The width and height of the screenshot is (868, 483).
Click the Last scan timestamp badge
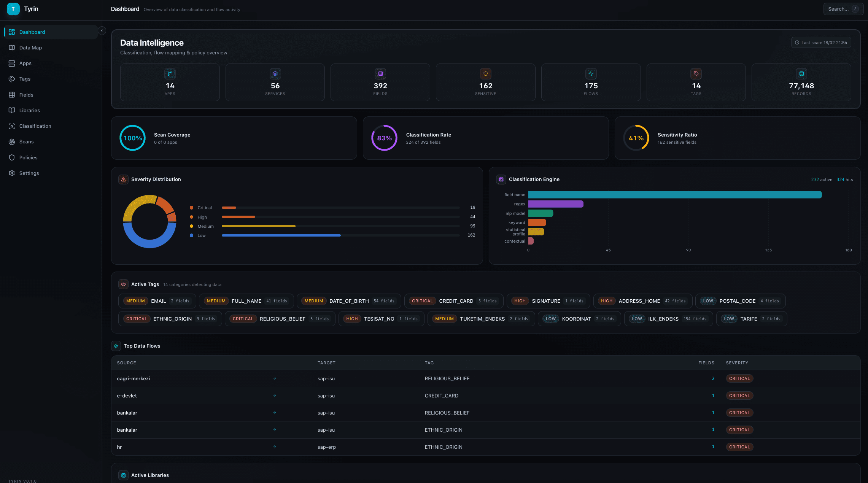[821, 43]
